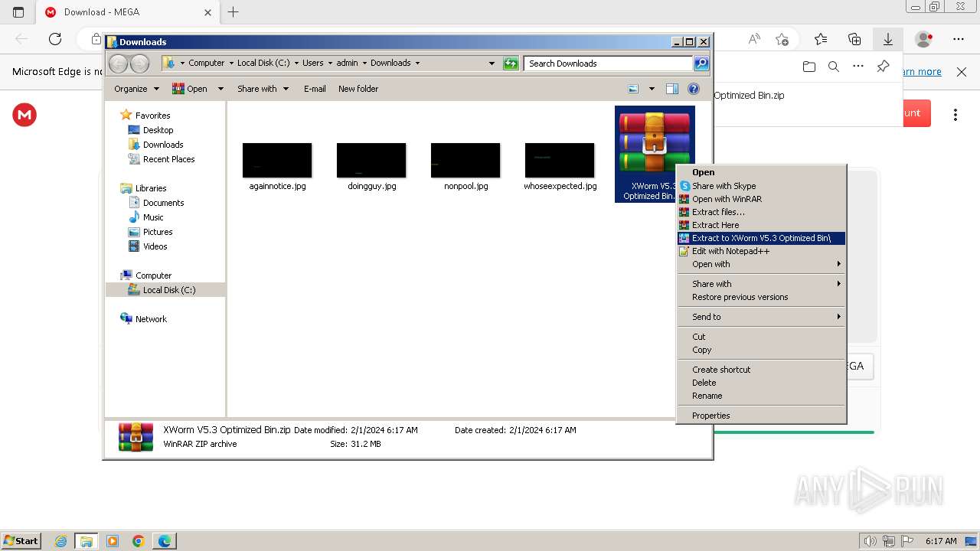Choose Copy in the context menu
This screenshot has width=980, height=551.
(762, 350)
